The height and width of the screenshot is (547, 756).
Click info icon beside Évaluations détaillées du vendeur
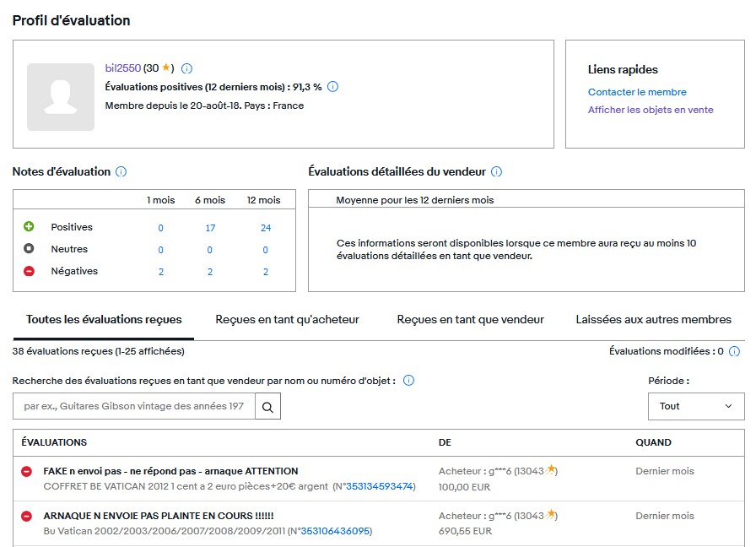tap(496, 172)
